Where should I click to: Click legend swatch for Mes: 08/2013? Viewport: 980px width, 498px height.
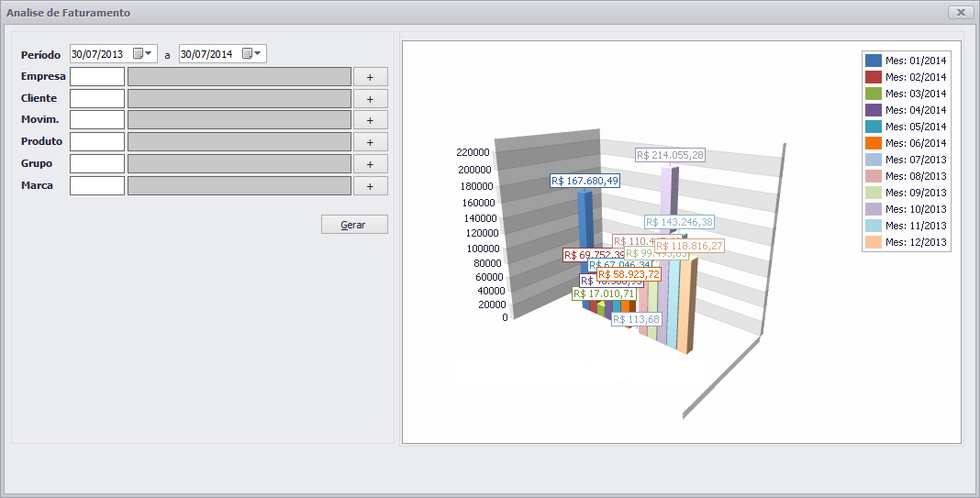click(x=874, y=176)
